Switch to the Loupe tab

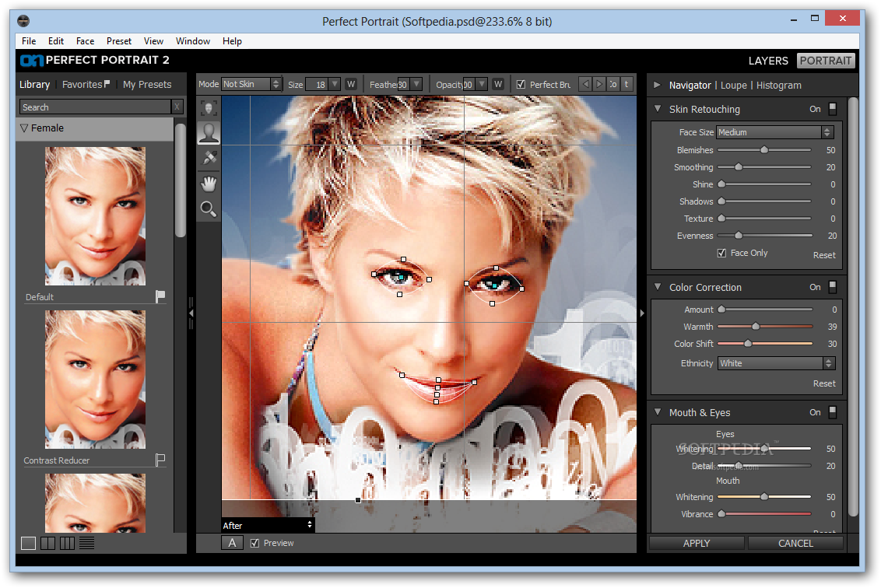(734, 86)
